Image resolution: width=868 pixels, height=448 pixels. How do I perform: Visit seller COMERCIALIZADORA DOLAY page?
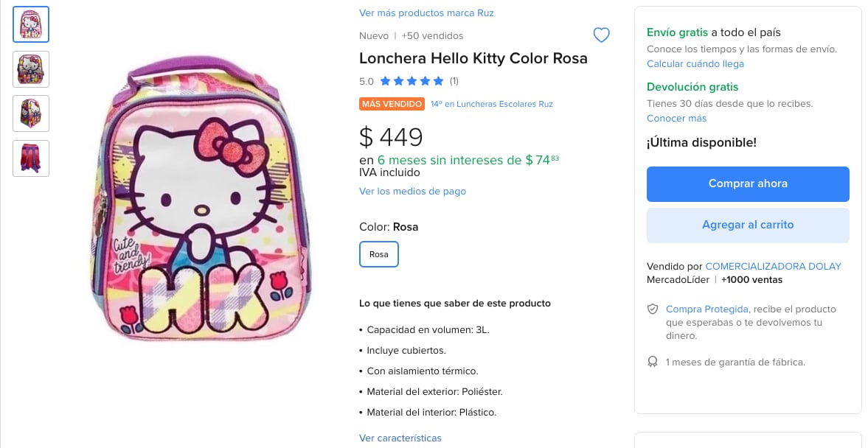(773, 266)
